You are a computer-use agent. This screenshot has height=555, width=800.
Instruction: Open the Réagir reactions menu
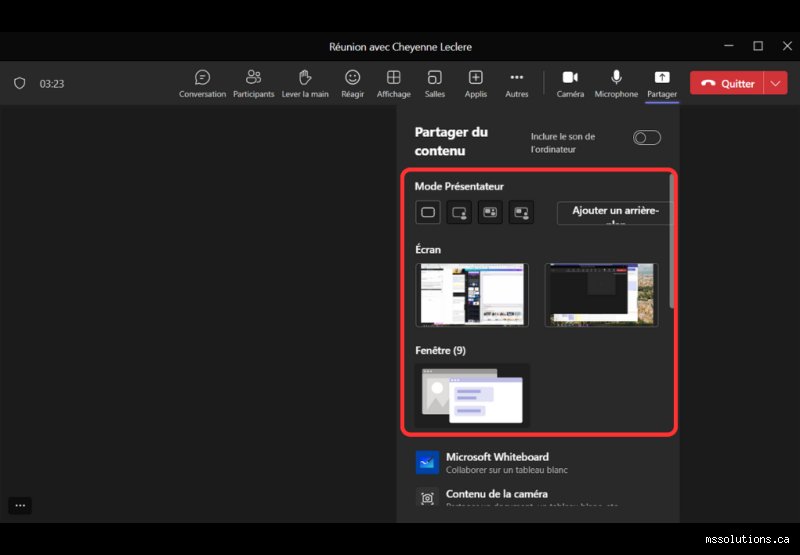[x=353, y=84]
